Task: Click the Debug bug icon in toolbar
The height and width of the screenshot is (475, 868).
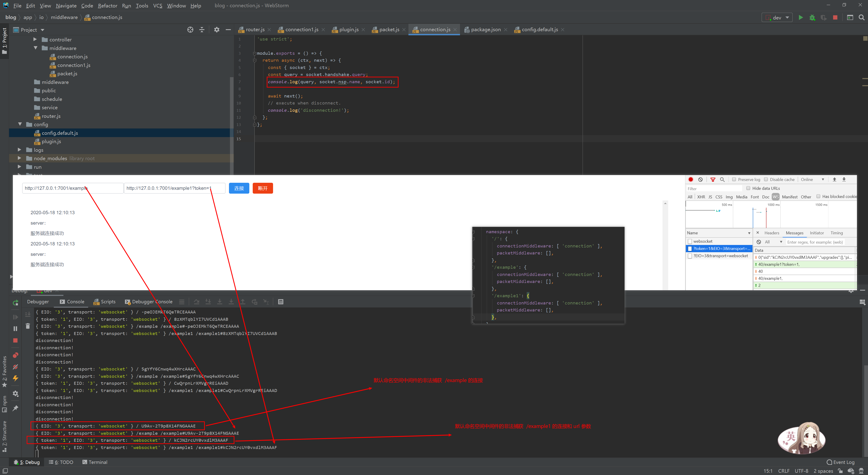Action: tap(812, 18)
